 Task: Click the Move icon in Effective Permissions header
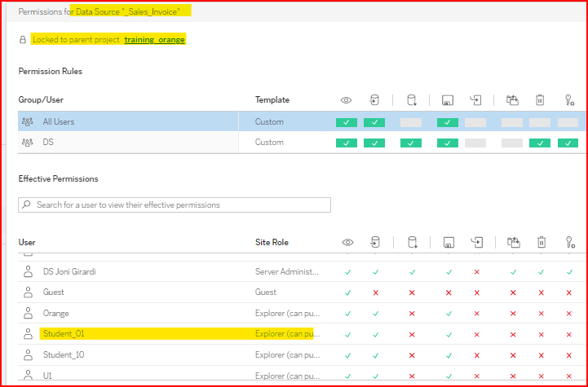512,242
